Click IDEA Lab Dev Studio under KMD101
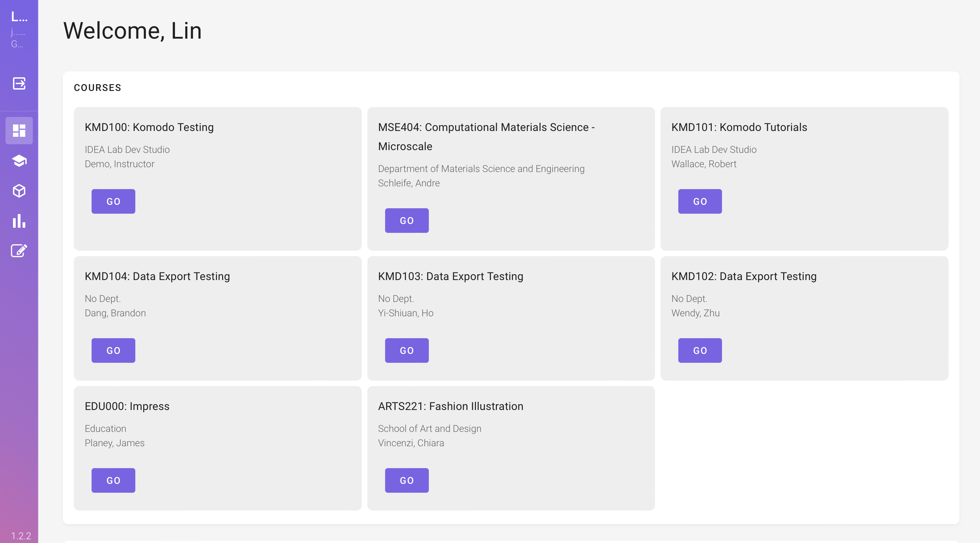This screenshot has height=543, width=980. 714,150
